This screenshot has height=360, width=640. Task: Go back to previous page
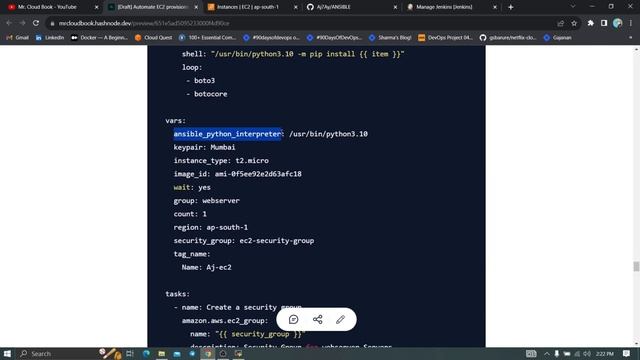tap(9, 23)
